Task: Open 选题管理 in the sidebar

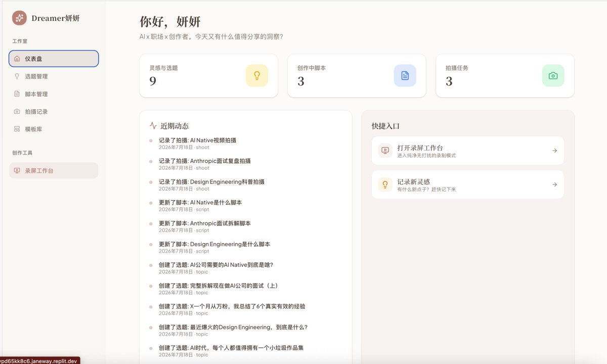Action: pos(54,76)
